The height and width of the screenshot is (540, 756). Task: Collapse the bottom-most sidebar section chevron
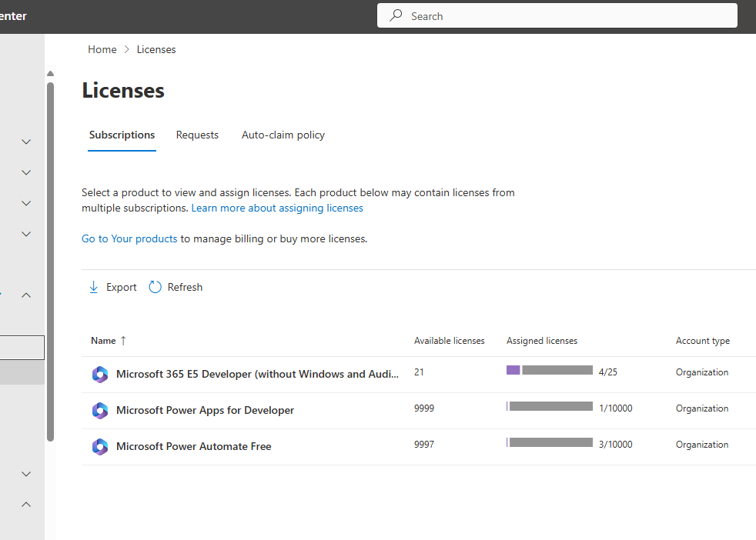pyautogui.click(x=26, y=505)
